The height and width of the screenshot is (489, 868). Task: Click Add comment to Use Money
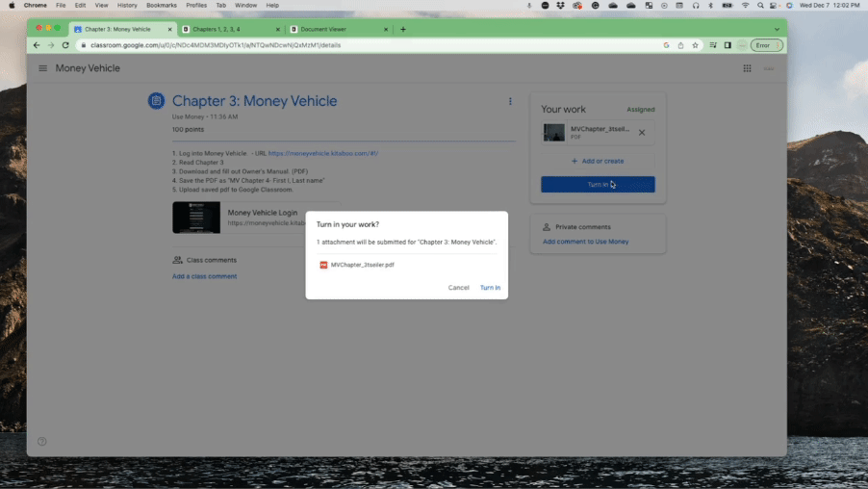(x=586, y=242)
